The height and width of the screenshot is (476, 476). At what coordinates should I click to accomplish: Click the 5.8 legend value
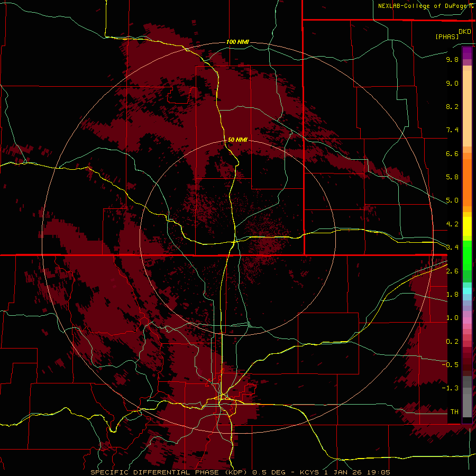[x=452, y=177]
